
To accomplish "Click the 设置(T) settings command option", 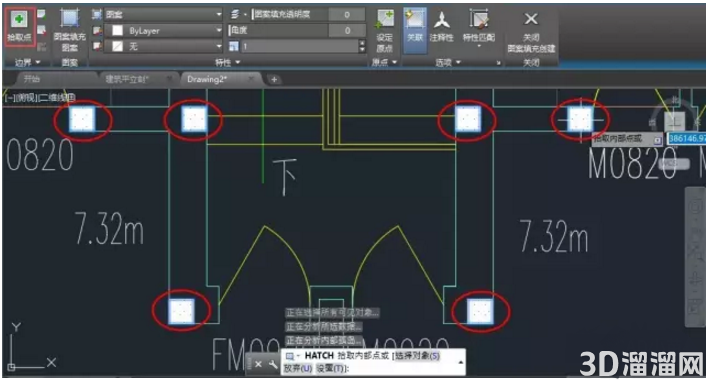I will [x=332, y=368].
